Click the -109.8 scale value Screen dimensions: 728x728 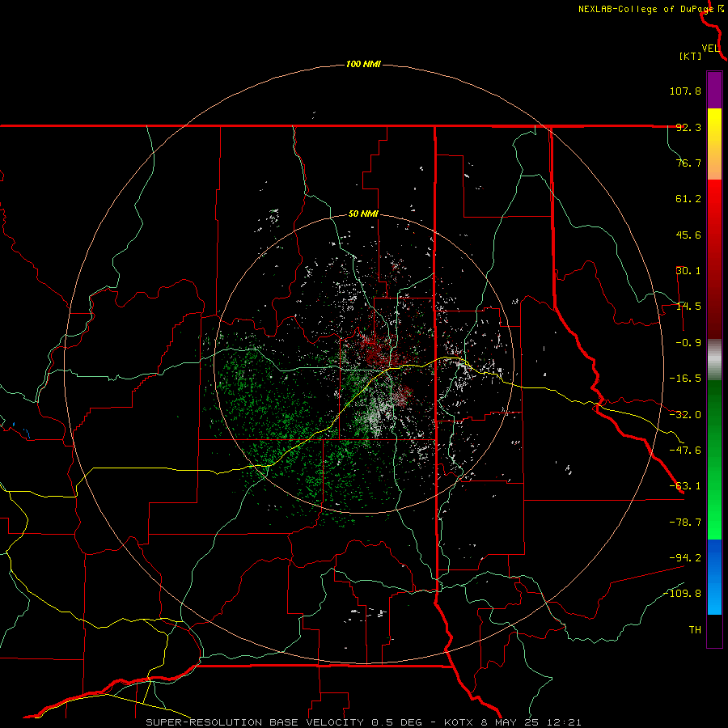(x=682, y=594)
